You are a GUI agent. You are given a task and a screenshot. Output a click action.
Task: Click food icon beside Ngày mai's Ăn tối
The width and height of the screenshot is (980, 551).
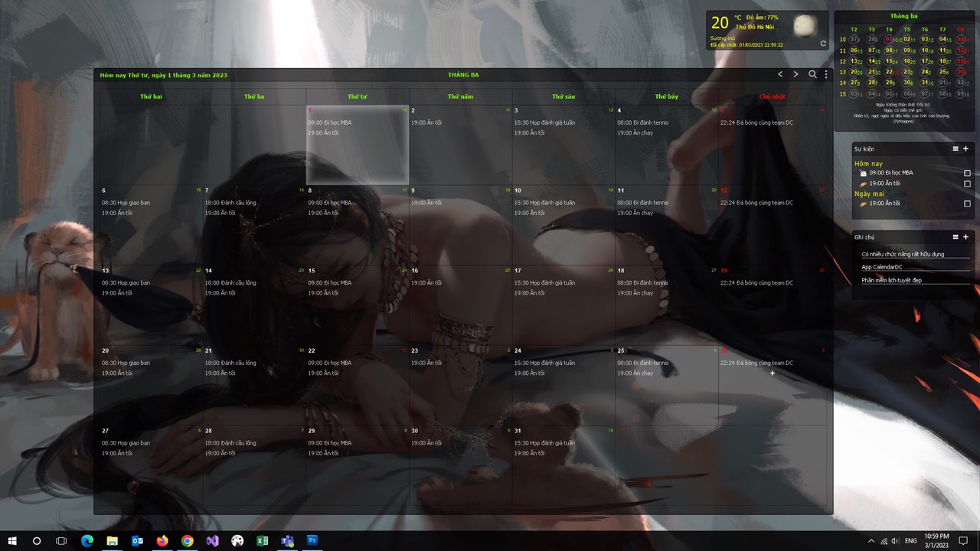point(864,204)
